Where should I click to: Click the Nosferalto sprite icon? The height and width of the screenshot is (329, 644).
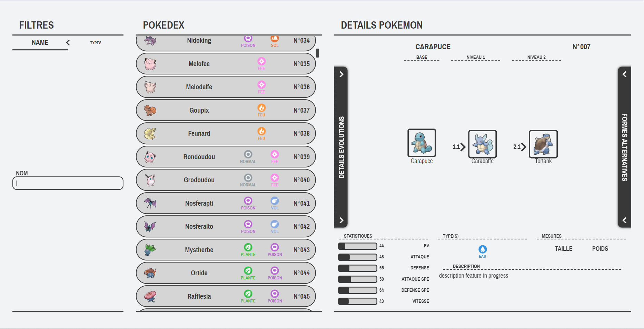[150, 227]
